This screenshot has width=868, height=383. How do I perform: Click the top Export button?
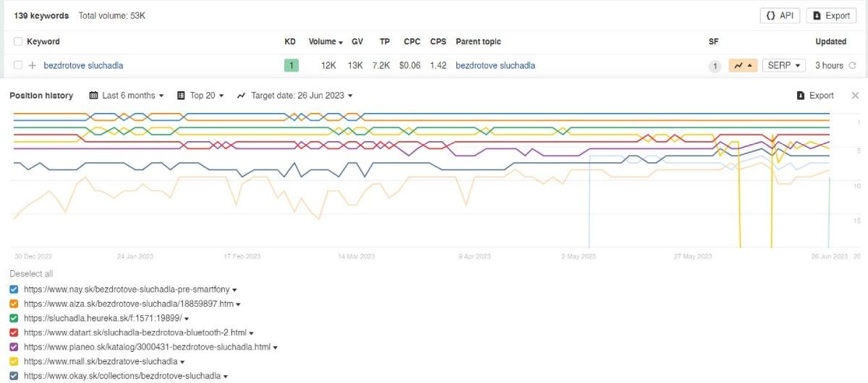tap(831, 15)
